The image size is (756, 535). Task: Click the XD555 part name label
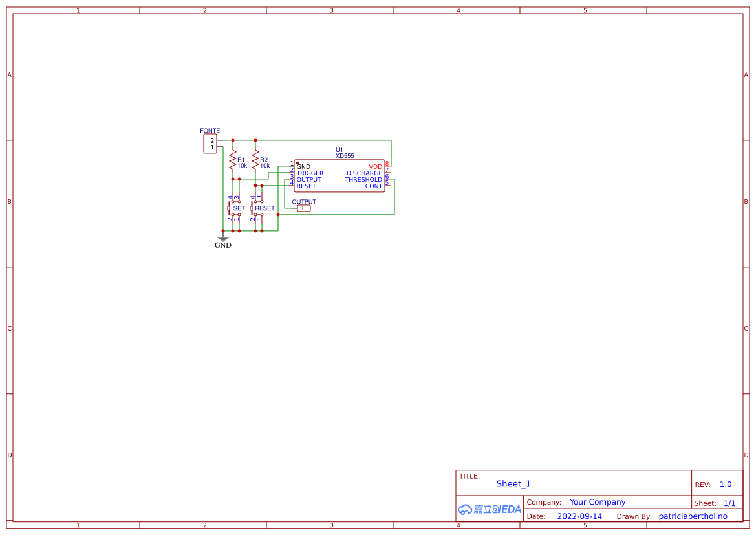[345, 156]
